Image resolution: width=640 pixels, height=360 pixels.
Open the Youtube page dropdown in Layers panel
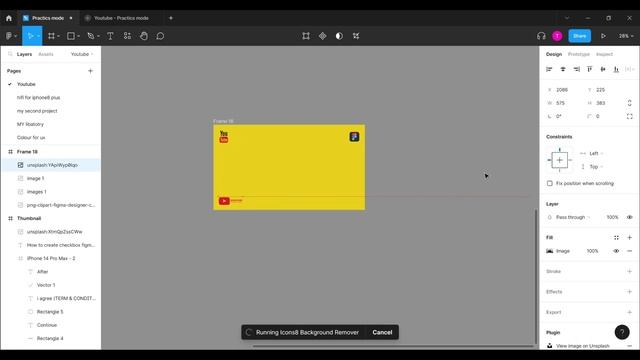(x=82, y=54)
